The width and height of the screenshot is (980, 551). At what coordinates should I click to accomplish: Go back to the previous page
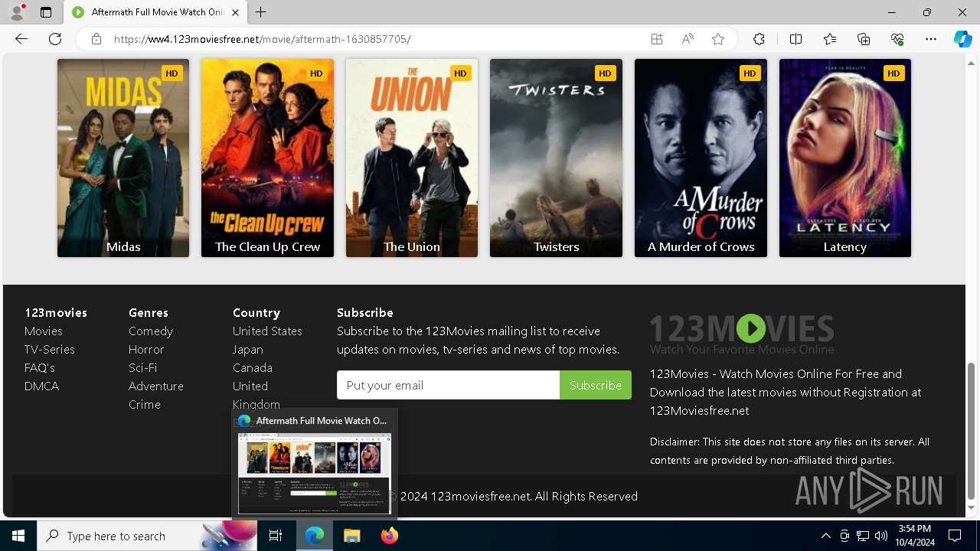(21, 39)
